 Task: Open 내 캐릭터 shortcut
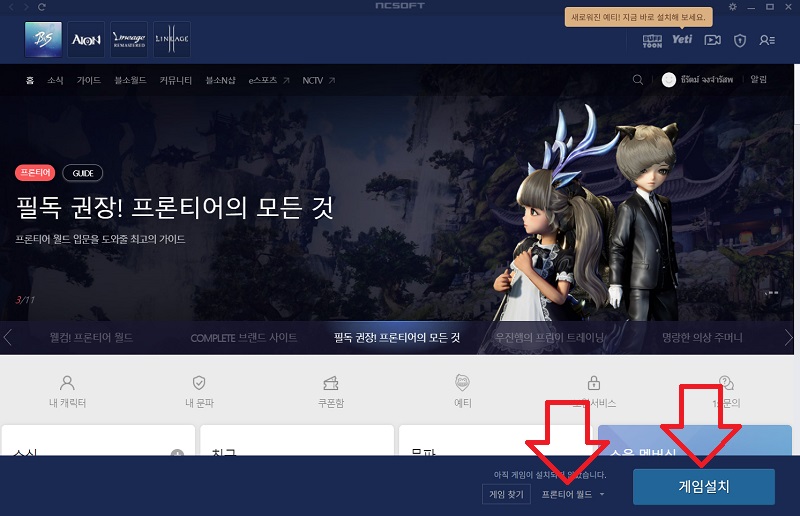click(67, 391)
